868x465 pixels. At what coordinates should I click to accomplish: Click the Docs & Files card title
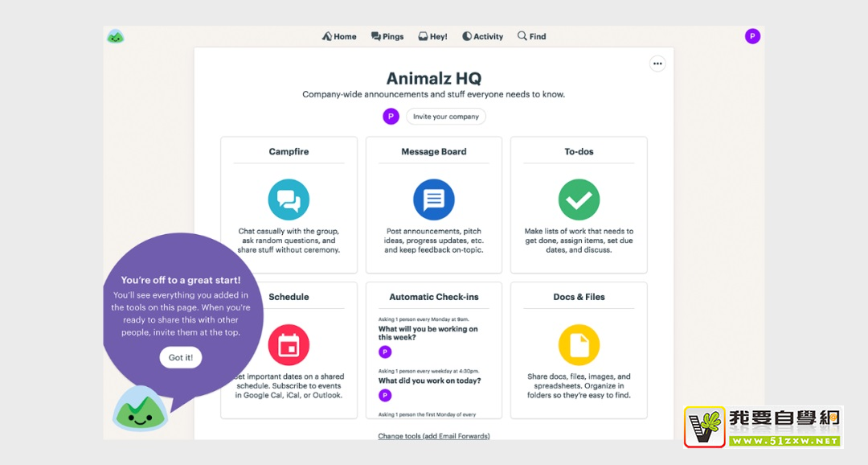click(x=579, y=297)
